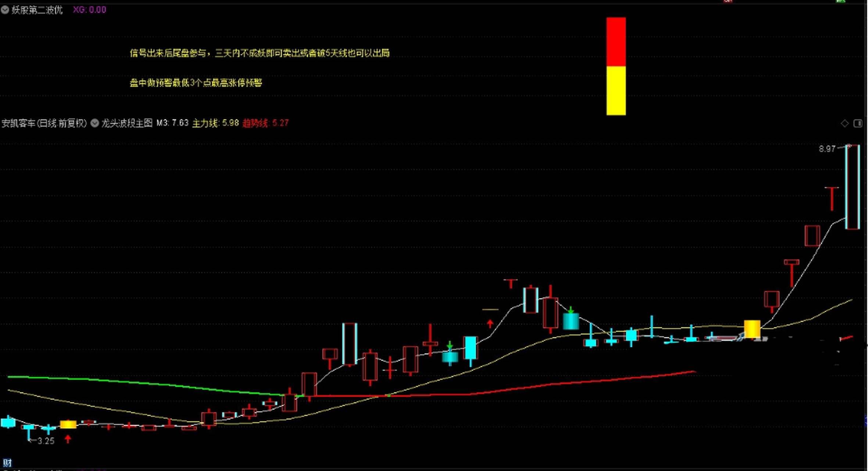The image size is (868, 471).
Task: Toggle the panel layout icon at chart header
Action: pyautogui.click(x=858, y=123)
